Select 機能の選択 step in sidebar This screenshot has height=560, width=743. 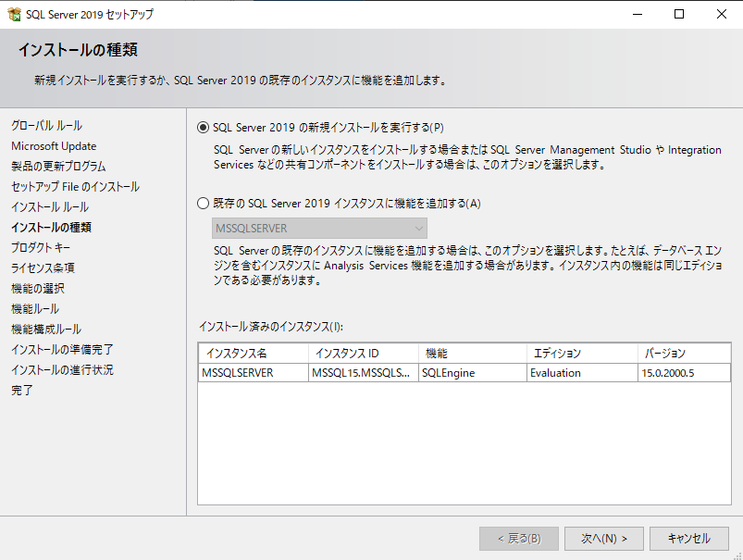[38, 288]
